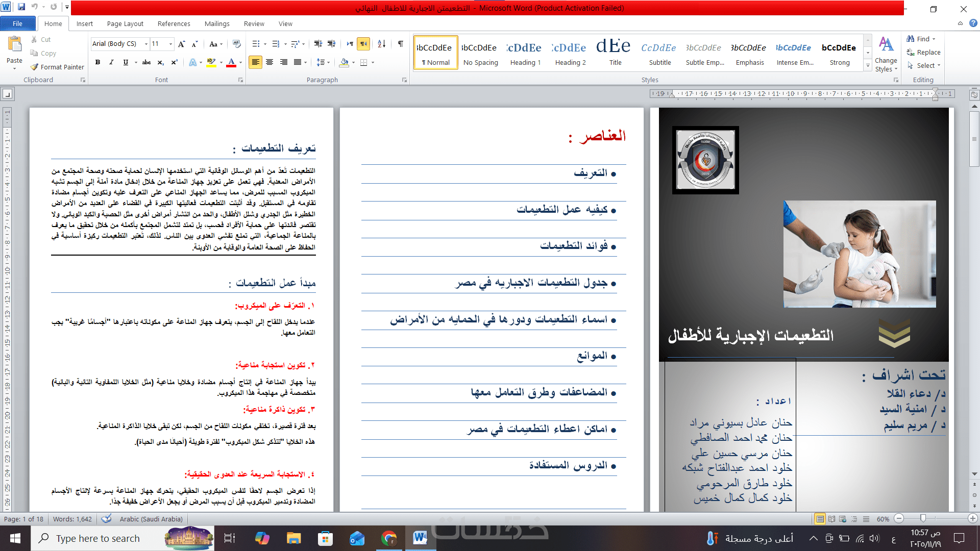Toggle bold formatting

[97, 62]
